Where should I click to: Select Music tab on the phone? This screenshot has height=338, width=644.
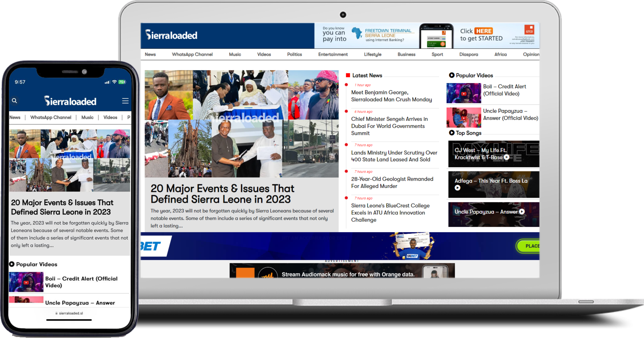(x=87, y=117)
